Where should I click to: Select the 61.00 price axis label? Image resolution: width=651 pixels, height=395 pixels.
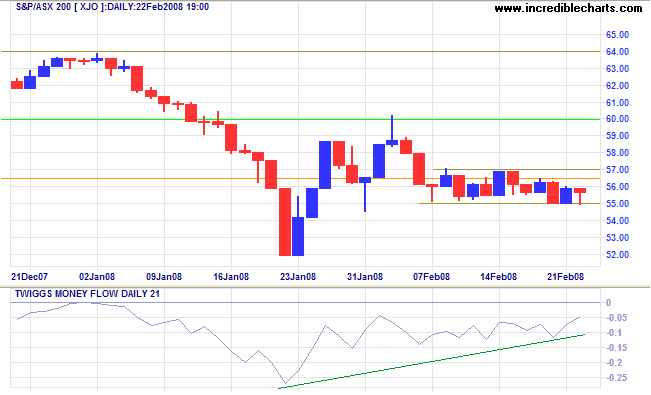617,103
